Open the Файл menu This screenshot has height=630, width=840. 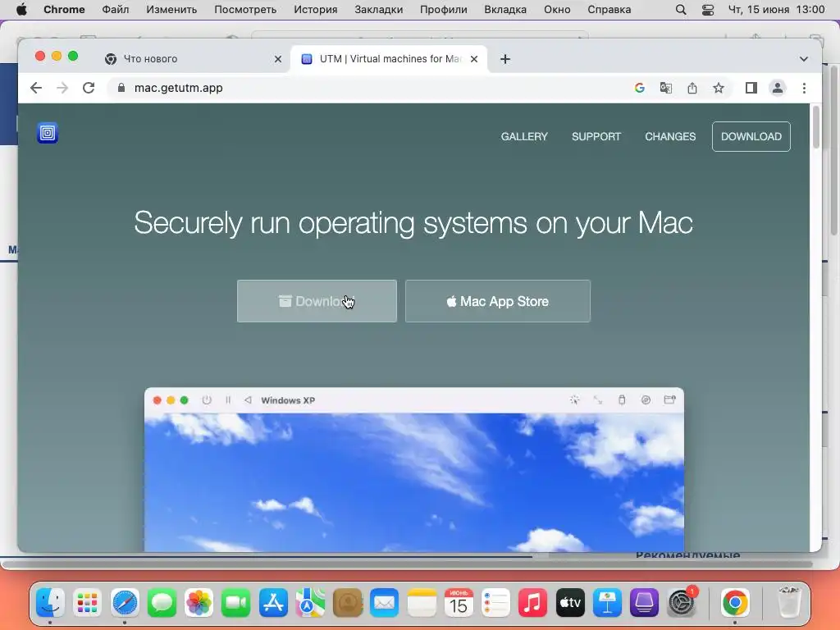tap(115, 10)
